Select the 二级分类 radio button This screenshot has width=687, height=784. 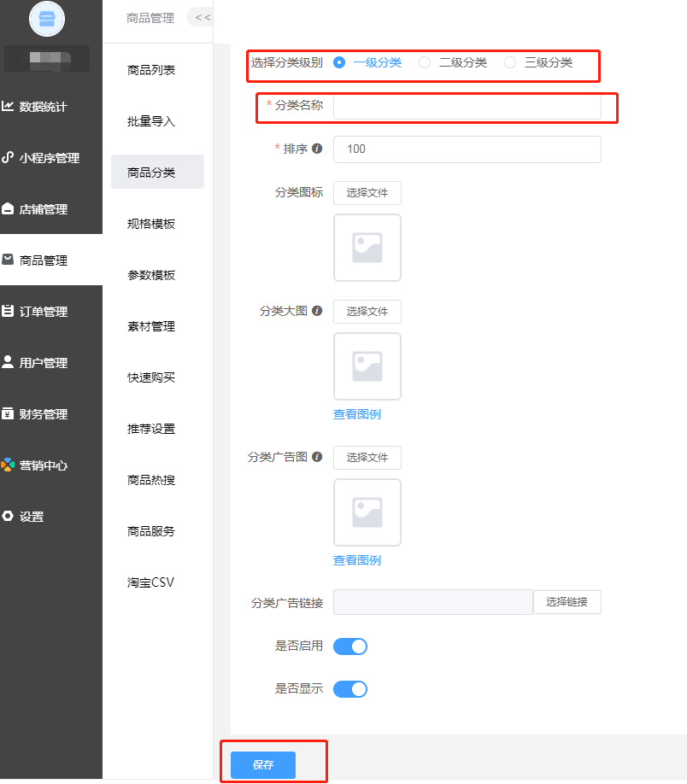(425, 62)
